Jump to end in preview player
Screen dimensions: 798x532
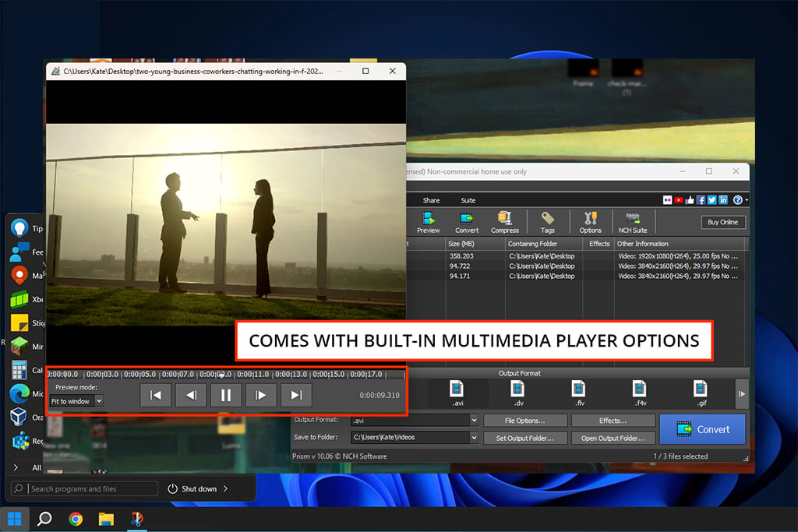point(295,395)
